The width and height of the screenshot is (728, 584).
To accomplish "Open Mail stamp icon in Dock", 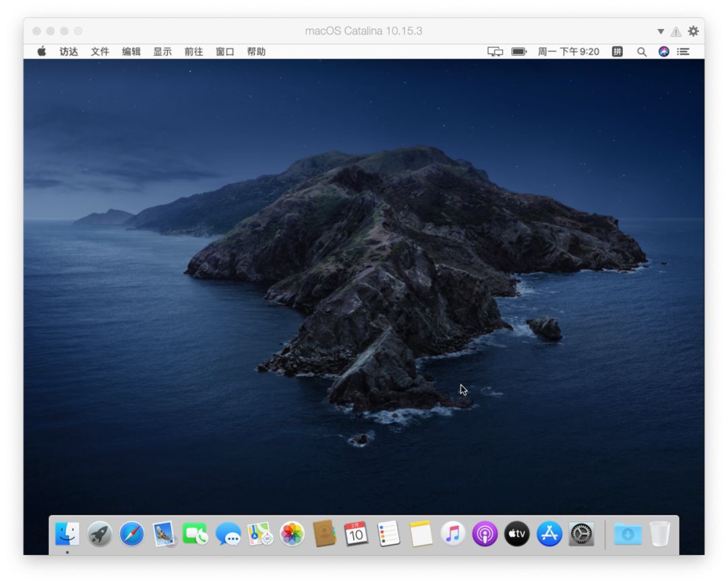I will (x=164, y=533).
